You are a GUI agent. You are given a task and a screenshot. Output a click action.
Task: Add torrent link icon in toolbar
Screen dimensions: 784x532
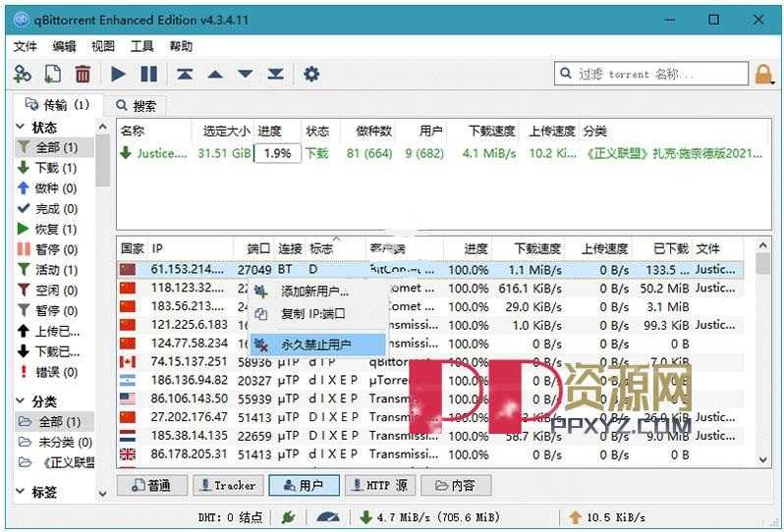(x=22, y=74)
